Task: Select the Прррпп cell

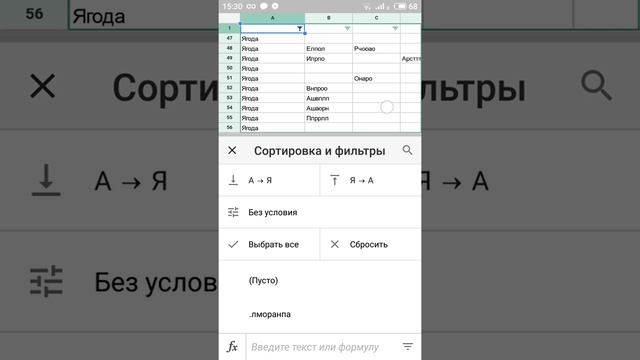Action: coord(329,118)
